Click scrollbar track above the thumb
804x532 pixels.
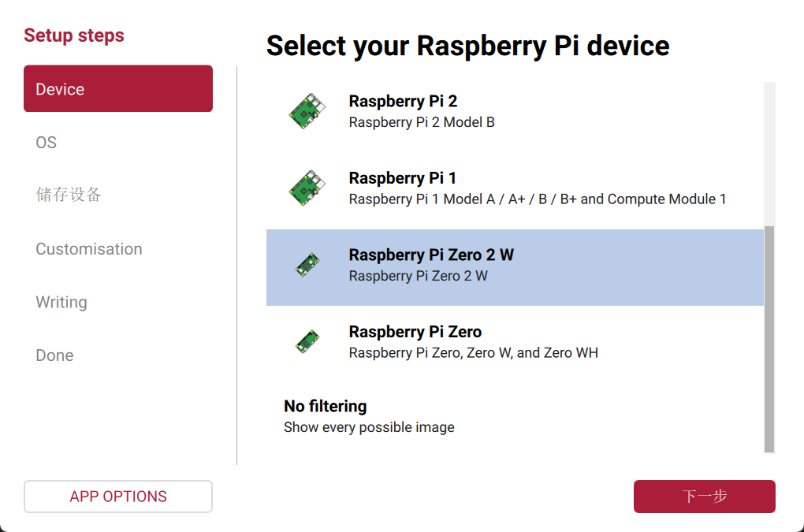(769, 154)
